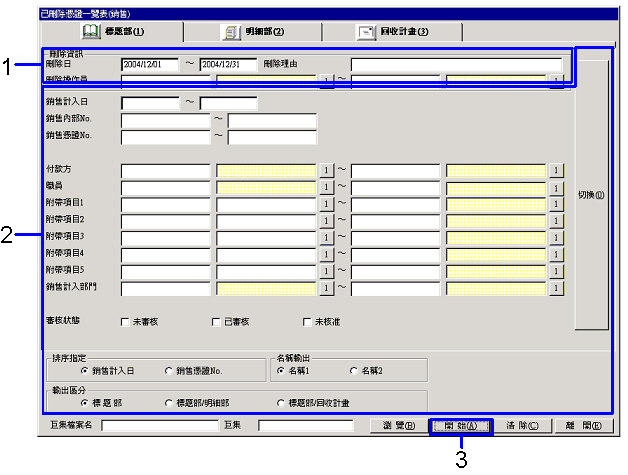Click lookup button for 附帶項目5 end
This screenshot has width=628, height=475.
[556, 271]
